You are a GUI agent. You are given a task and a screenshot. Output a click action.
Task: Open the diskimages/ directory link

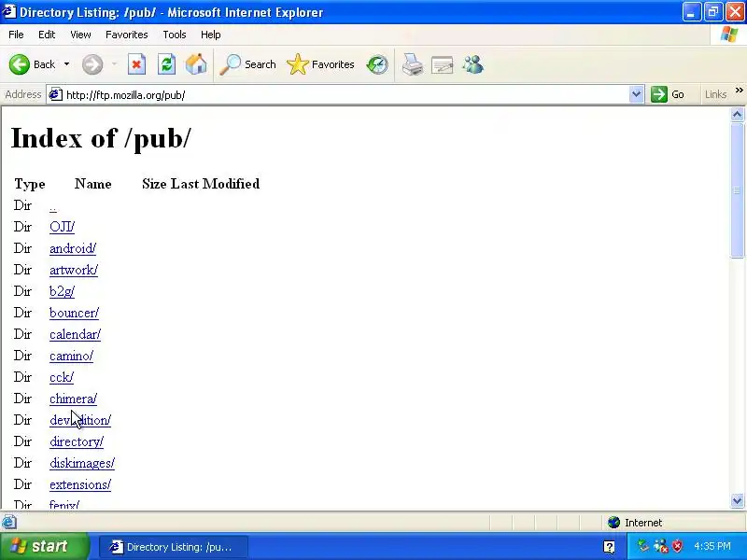point(82,463)
